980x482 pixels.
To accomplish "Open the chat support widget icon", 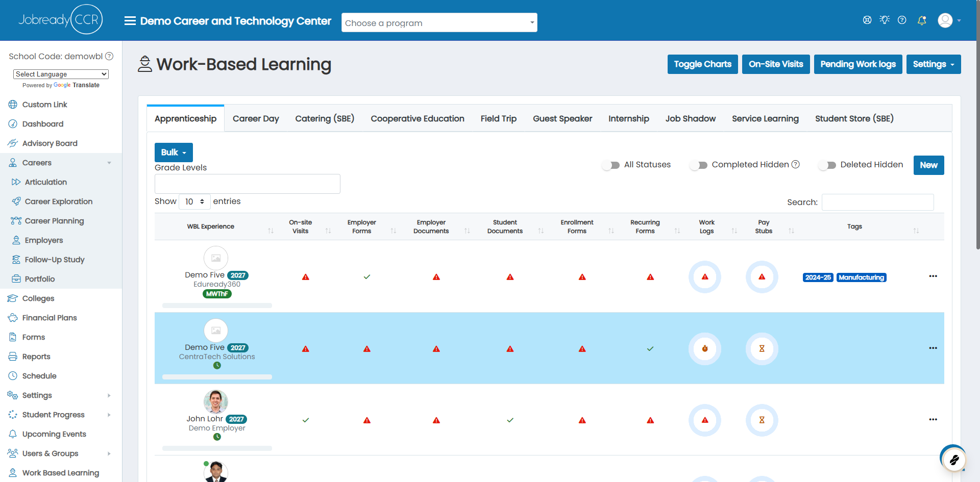I will pyautogui.click(x=953, y=459).
